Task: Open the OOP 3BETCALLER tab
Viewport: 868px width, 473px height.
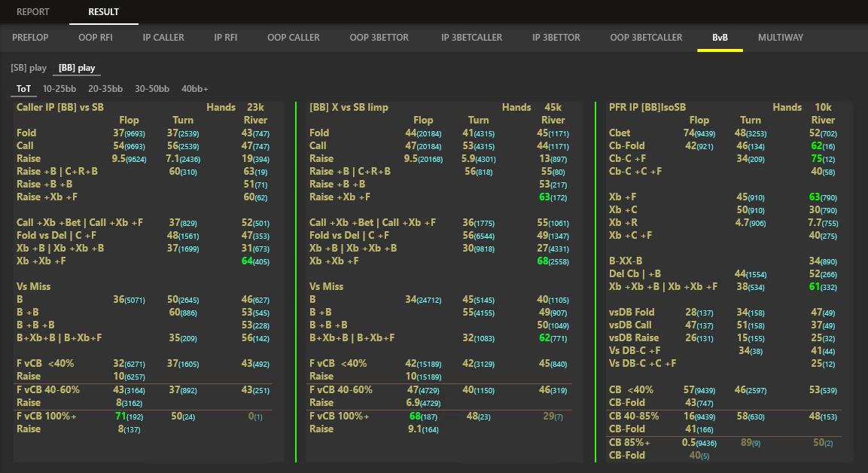Action: point(646,38)
